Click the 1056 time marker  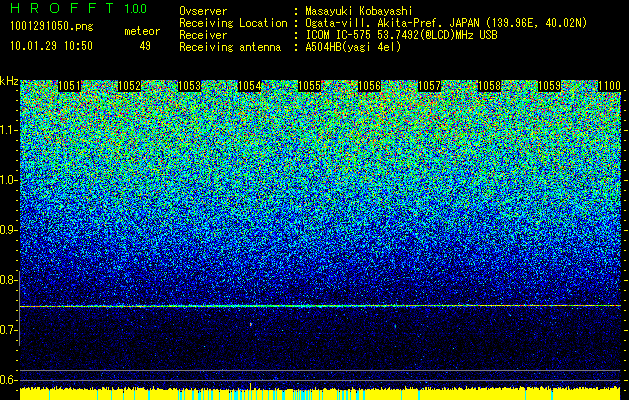[369, 86]
